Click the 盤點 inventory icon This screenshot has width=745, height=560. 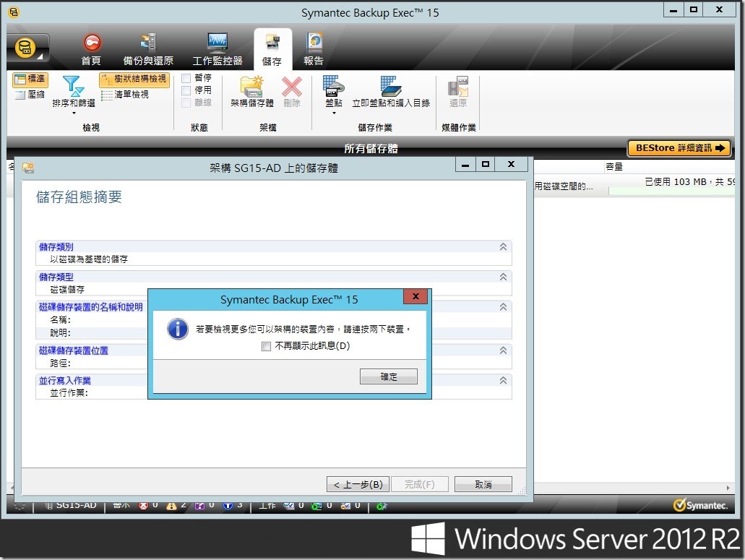click(x=334, y=87)
